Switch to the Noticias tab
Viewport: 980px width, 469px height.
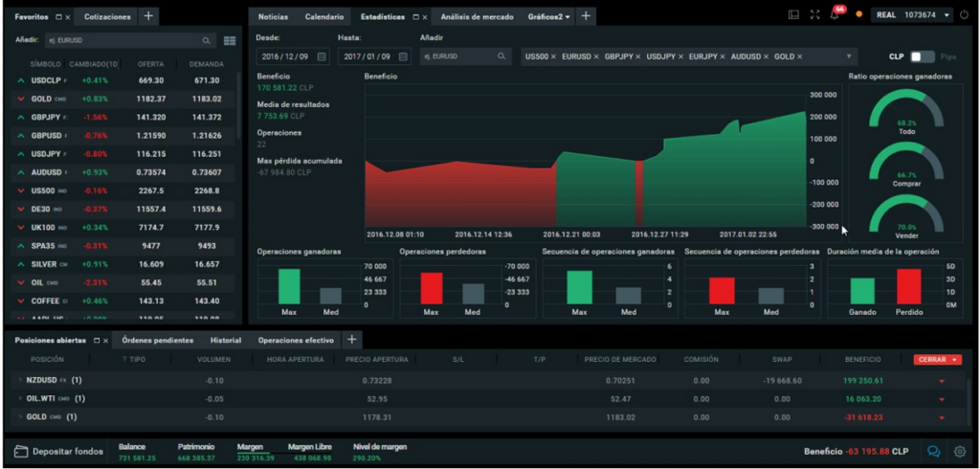coord(273,17)
